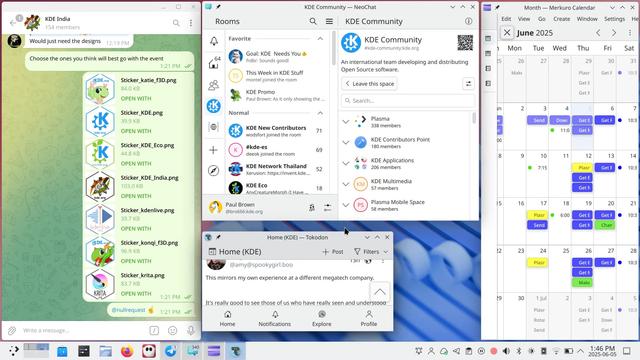
Task: Open Create menu in Merkuro Calendar
Action: point(561,19)
